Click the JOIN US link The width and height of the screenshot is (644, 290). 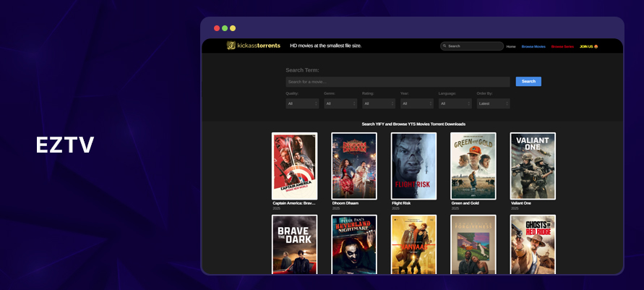click(588, 46)
